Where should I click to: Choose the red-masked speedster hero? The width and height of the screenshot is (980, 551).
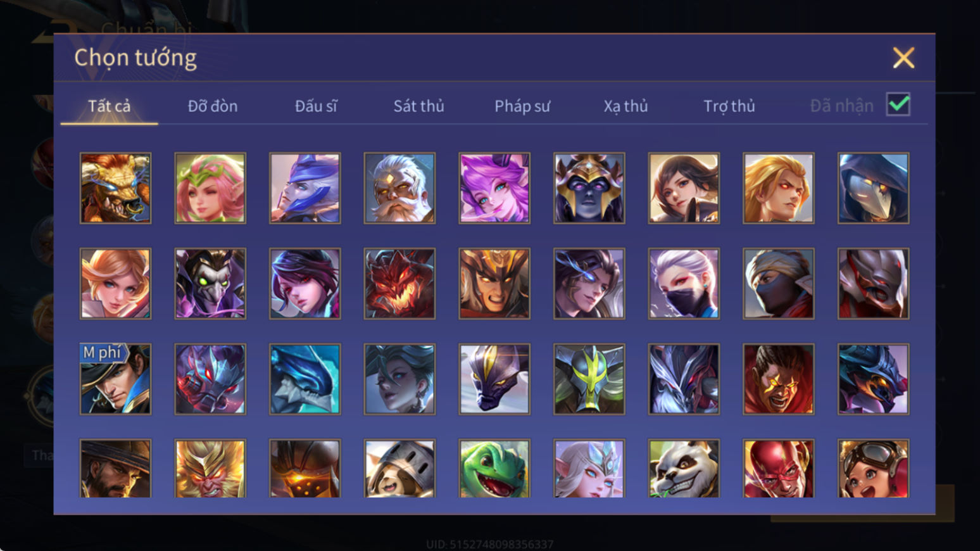(x=779, y=469)
